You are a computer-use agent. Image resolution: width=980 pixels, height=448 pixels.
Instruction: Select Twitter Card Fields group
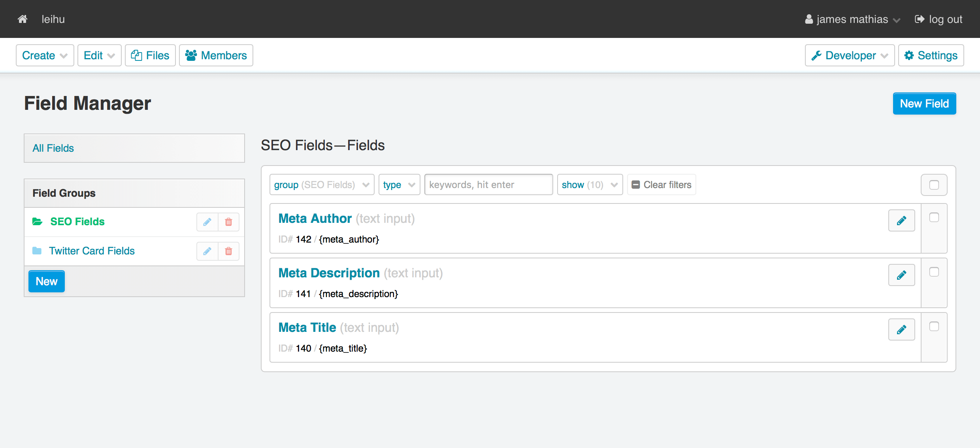[92, 251]
